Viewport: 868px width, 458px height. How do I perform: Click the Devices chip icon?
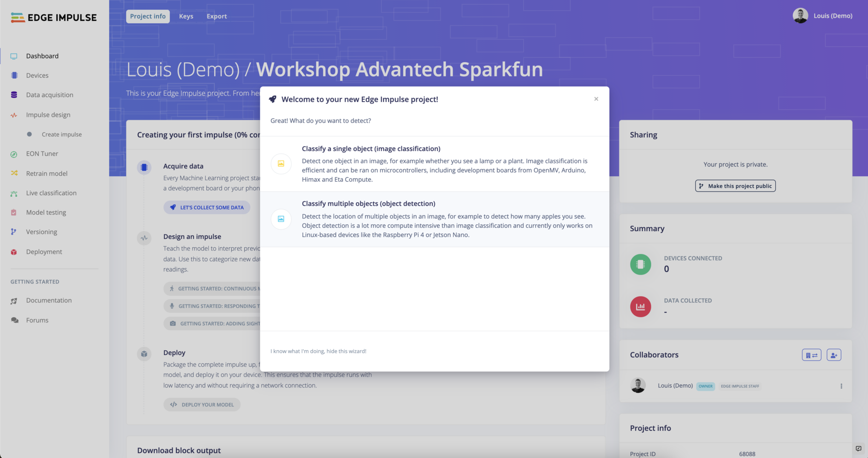coord(14,75)
